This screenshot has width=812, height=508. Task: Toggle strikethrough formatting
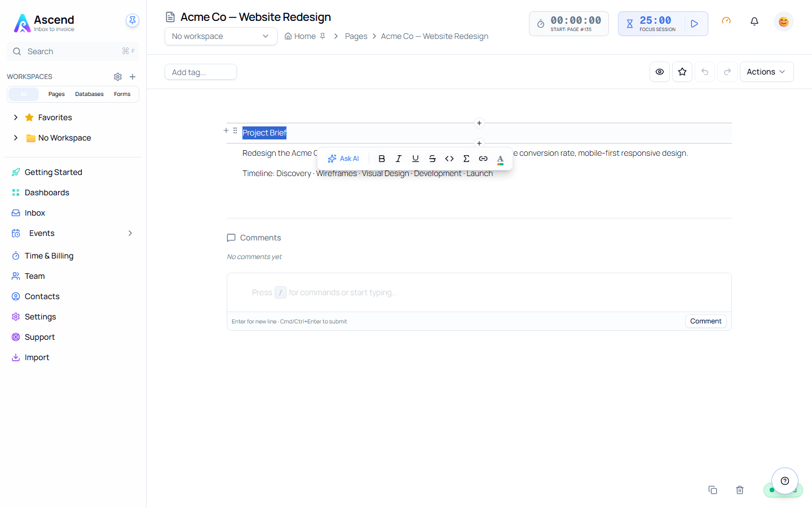pyautogui.click(x=433, y=159)
